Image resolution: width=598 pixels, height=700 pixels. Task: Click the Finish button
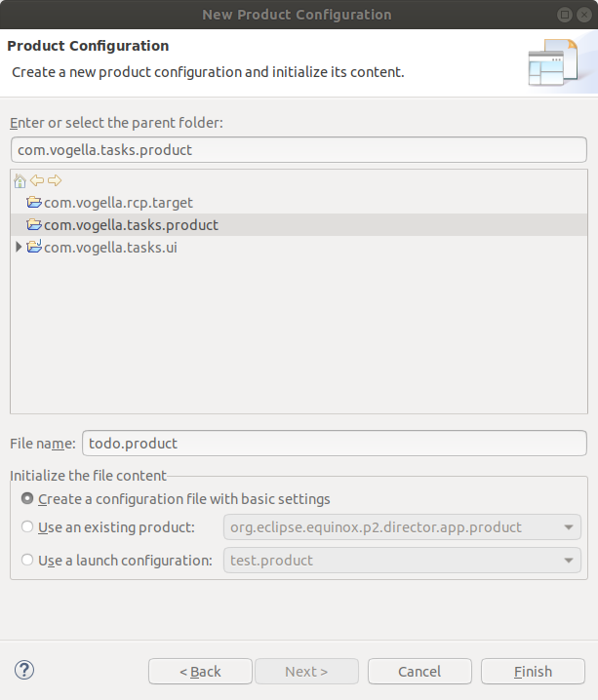[533, 672]
